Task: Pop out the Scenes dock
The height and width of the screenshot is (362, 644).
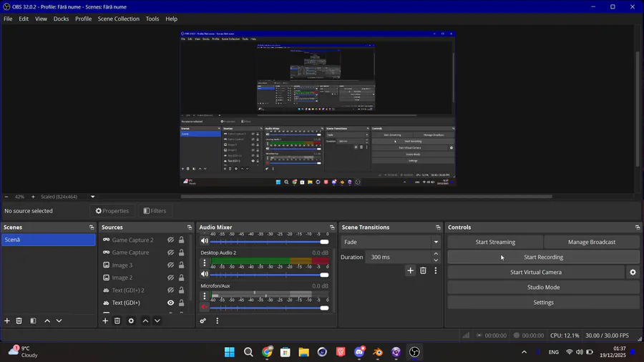Action: click(92, 228)
